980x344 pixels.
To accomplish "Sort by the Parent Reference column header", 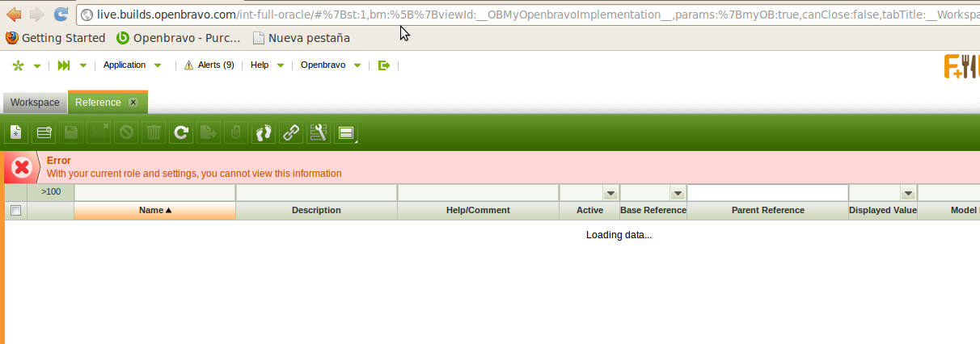I will [x=767, y=210].
